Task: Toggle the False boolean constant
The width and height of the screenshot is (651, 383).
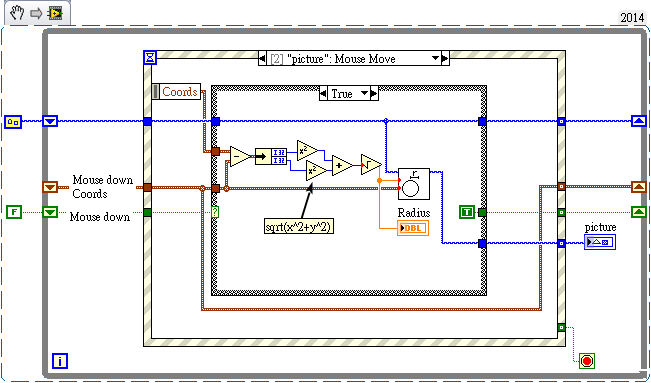Action: [14, 212]
